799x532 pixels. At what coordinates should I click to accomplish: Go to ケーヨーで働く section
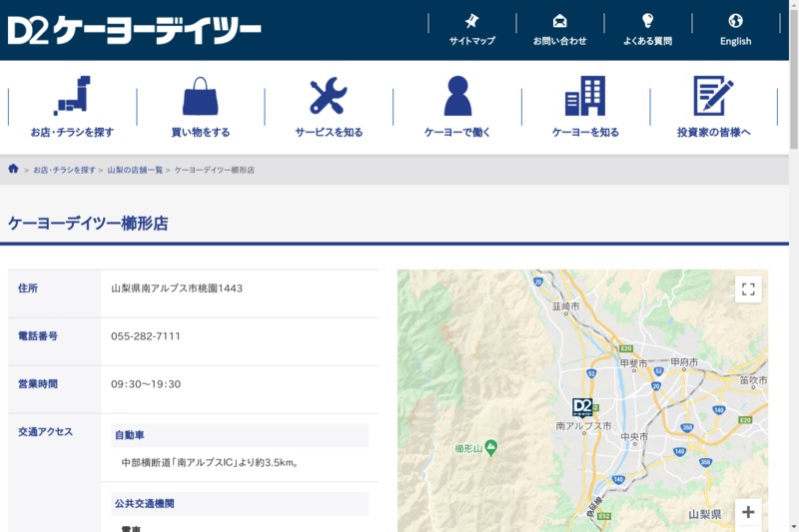click(x=456, y=107)
